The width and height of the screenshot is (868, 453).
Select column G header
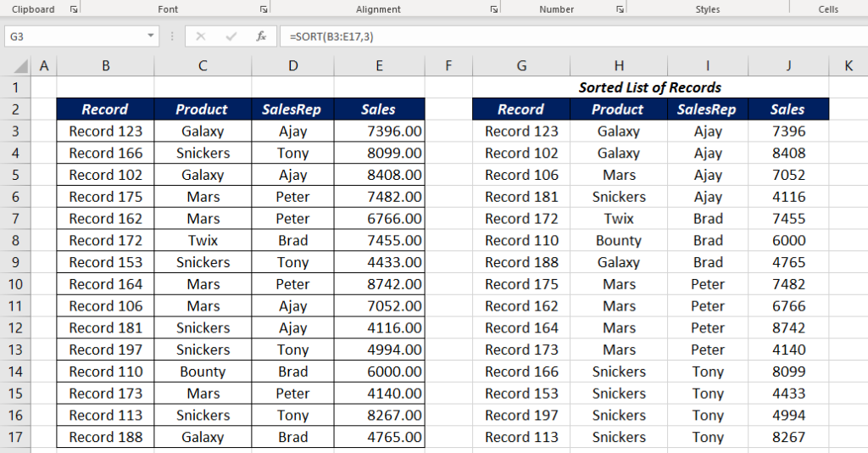[521, 66]
